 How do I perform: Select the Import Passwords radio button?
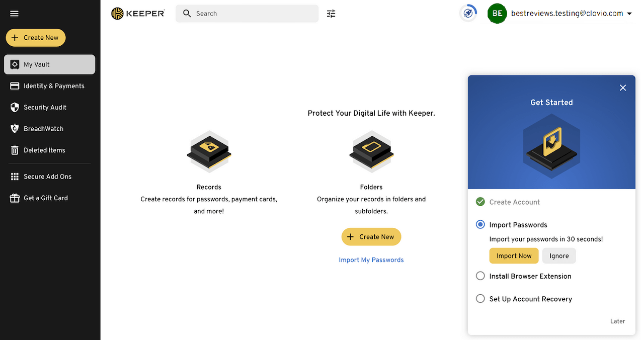(x=480, y=225)
